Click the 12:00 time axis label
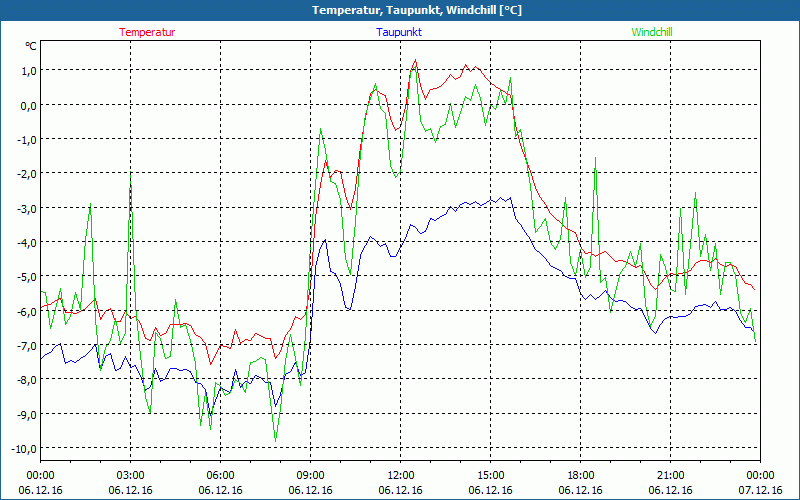This screenshot has width=800, height=500. coord(401,476)
